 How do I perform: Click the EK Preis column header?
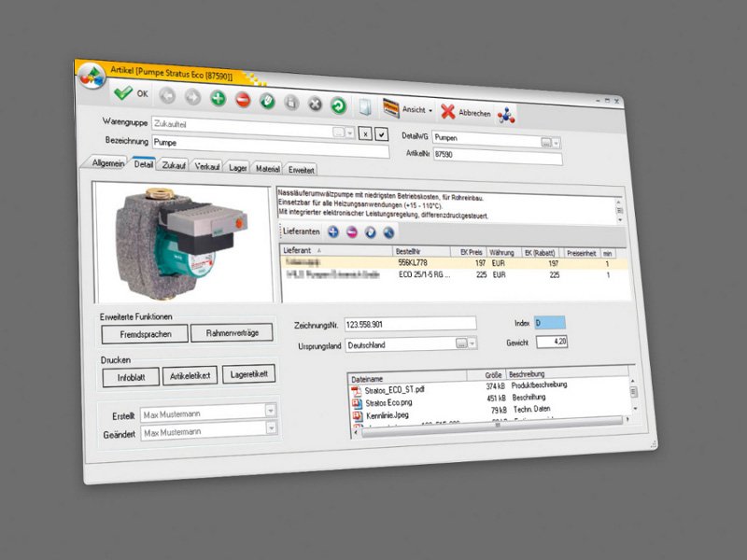pos(468,252)
